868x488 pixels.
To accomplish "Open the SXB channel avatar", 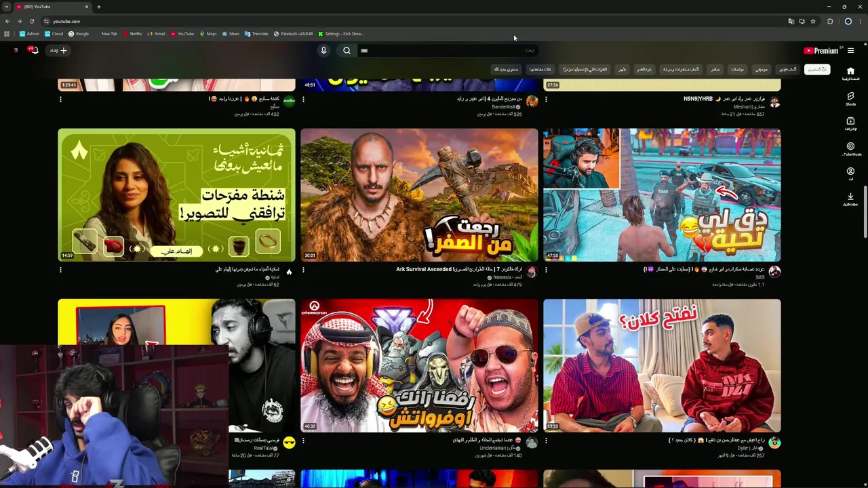I will pos(774,272).
